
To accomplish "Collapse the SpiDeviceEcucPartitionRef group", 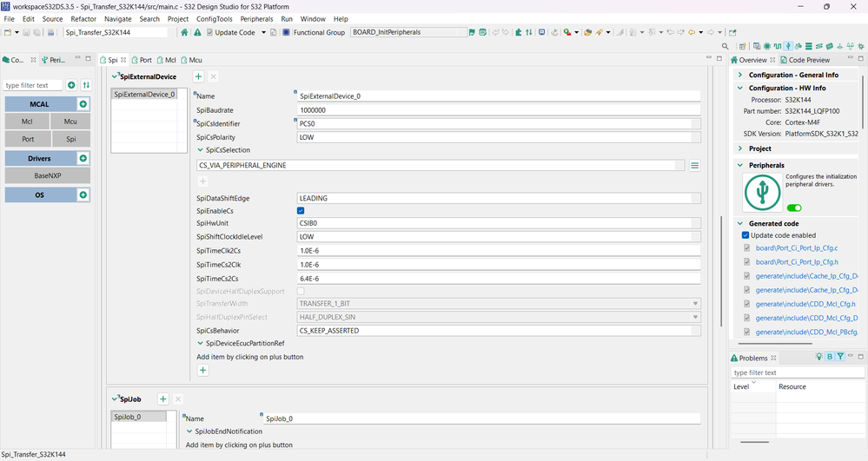I will [201, 343].
